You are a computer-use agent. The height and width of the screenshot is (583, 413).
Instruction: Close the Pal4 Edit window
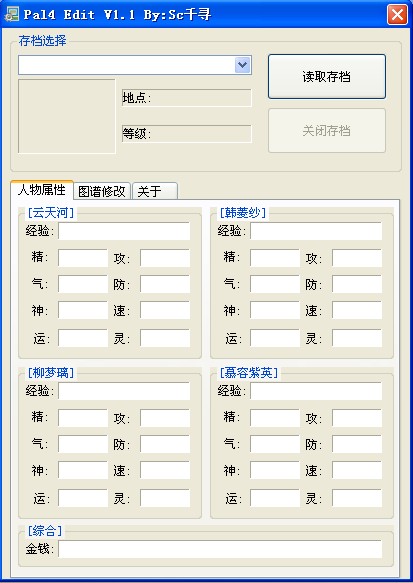tap(397, 15)
